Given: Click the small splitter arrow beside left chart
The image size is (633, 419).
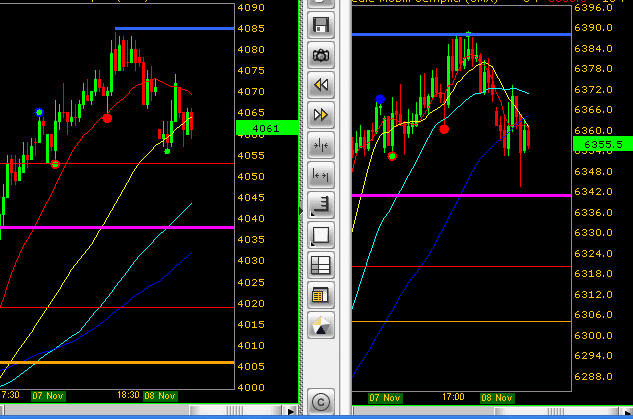Looking at the screenshot, I should pos(301,211).
